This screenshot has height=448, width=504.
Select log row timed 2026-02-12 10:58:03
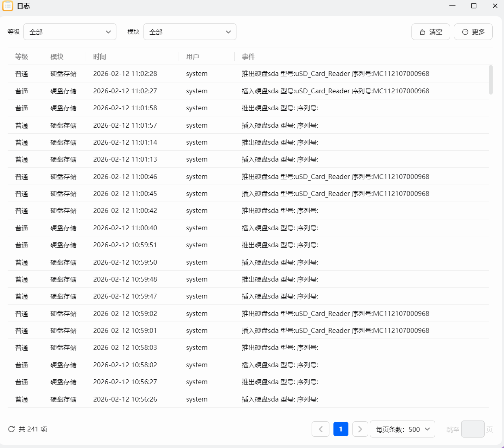[248, 347]
